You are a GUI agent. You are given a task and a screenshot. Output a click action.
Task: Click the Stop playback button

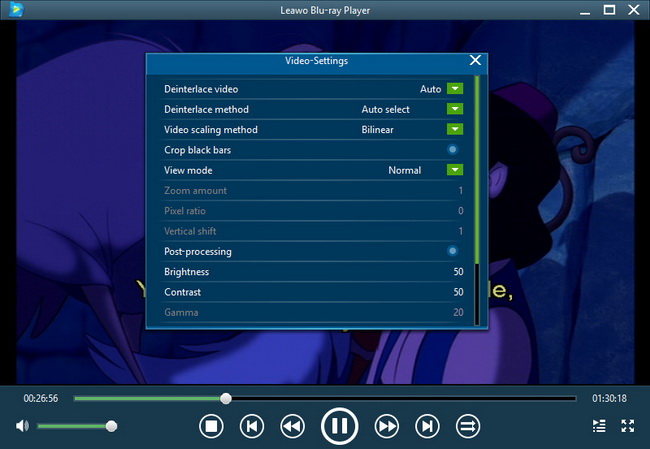tap(211, 426)
